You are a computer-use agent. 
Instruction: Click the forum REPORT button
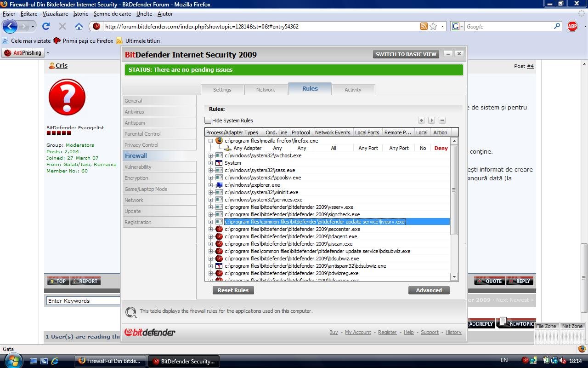pos(85,281)
